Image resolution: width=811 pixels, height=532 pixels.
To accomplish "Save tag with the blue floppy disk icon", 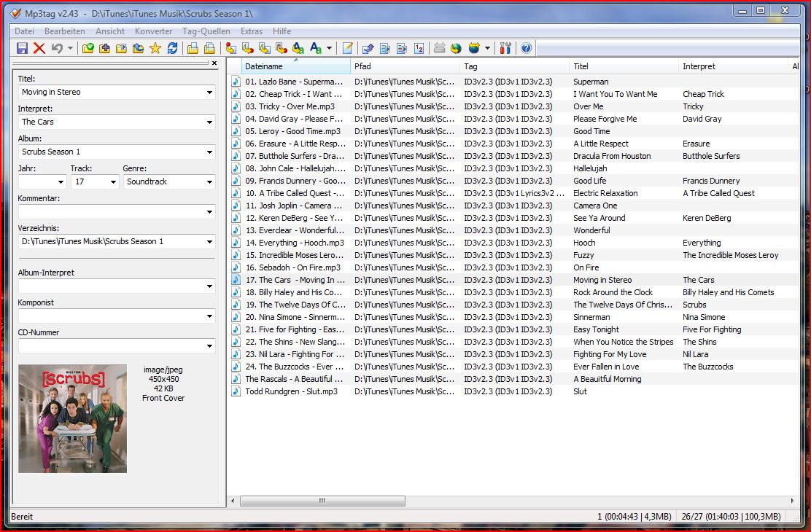I will [22, 48].
